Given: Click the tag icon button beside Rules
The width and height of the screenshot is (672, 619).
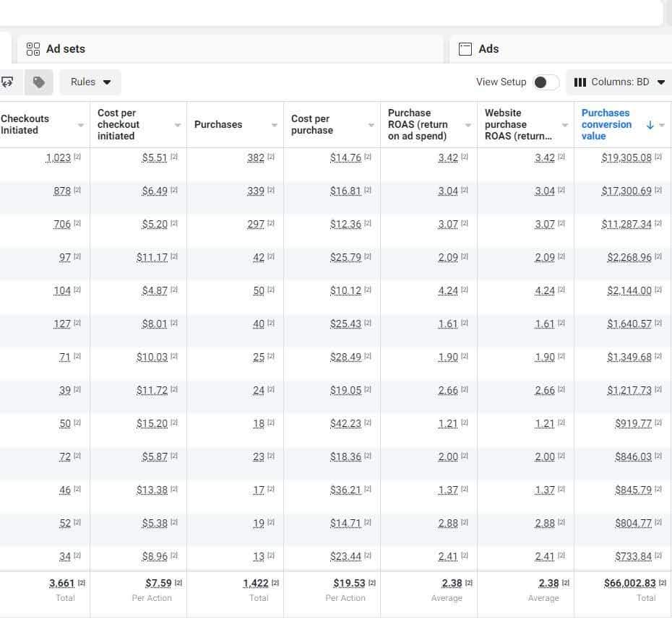Looking at the screenshot, I should click(x=38, y=82).
